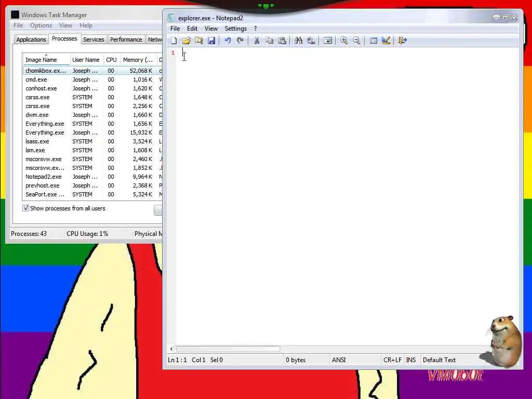This screenshot has width=532, height=399.
Task: Select Notepad2.exe process row
Action: tap(92, 177)
